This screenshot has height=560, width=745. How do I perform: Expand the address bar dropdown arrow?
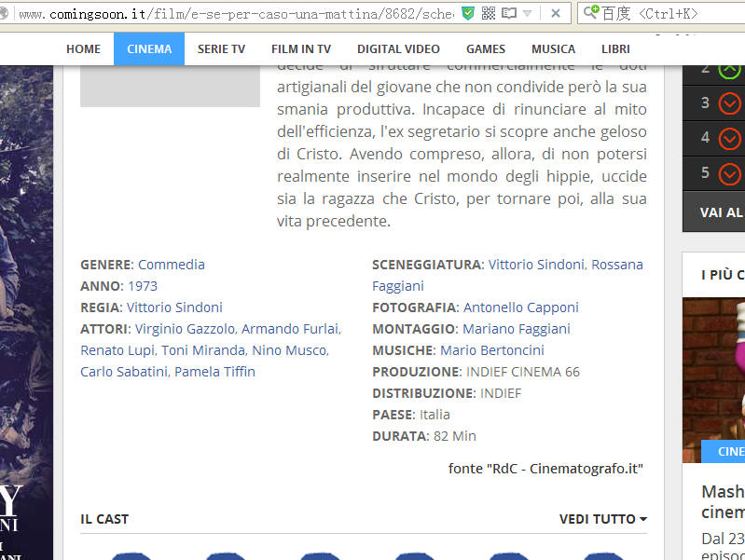527,14
